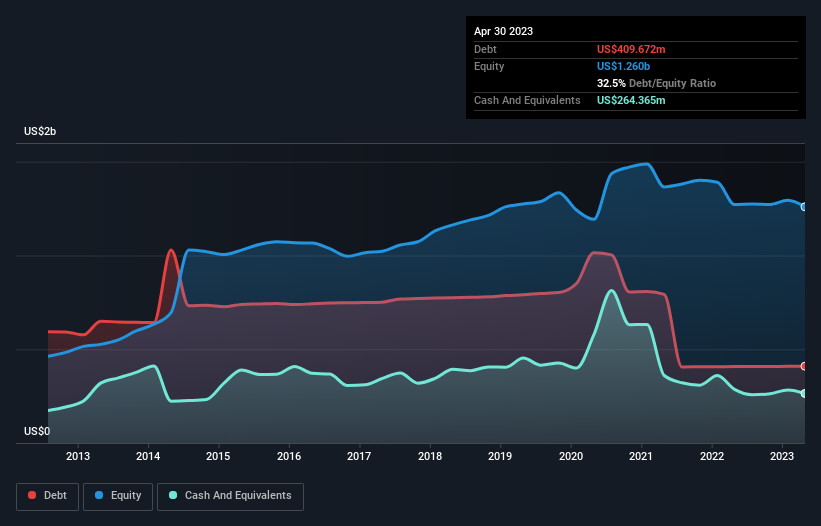Click the US$0 y-axis label
This screenshot has height=526, width=821.
click(37, 431)
